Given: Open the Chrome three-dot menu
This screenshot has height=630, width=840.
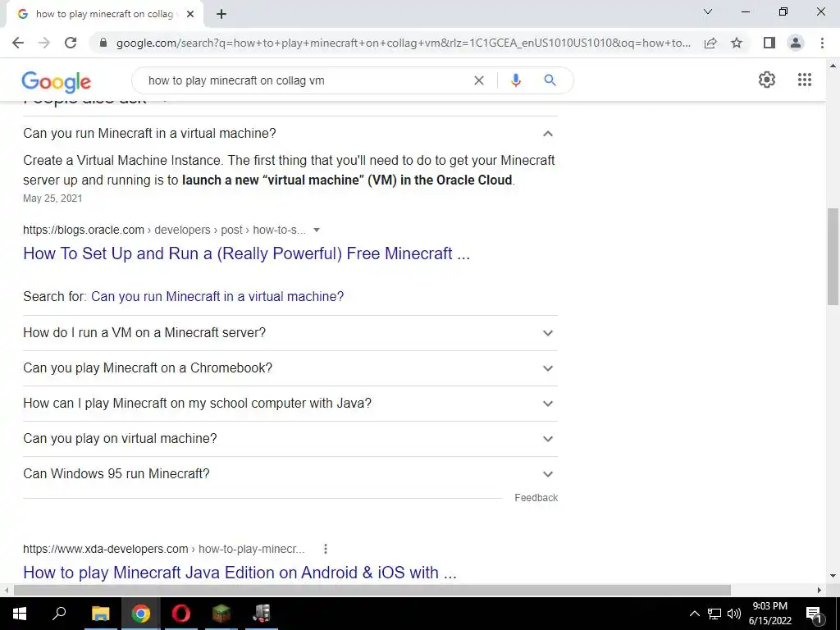Looking at the screenshot, I should pyautogui.click(x=822, y=43).
